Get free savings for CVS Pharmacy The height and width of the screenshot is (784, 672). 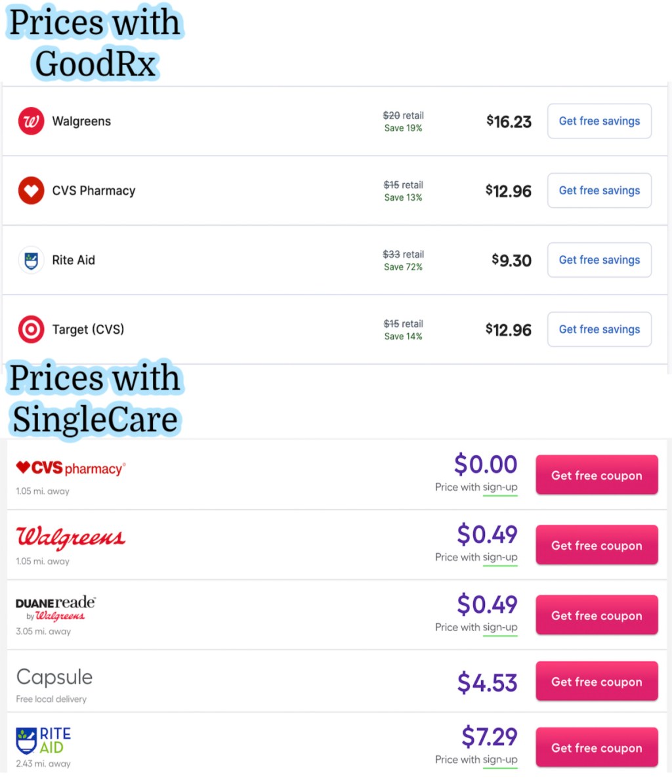(599, 191)
